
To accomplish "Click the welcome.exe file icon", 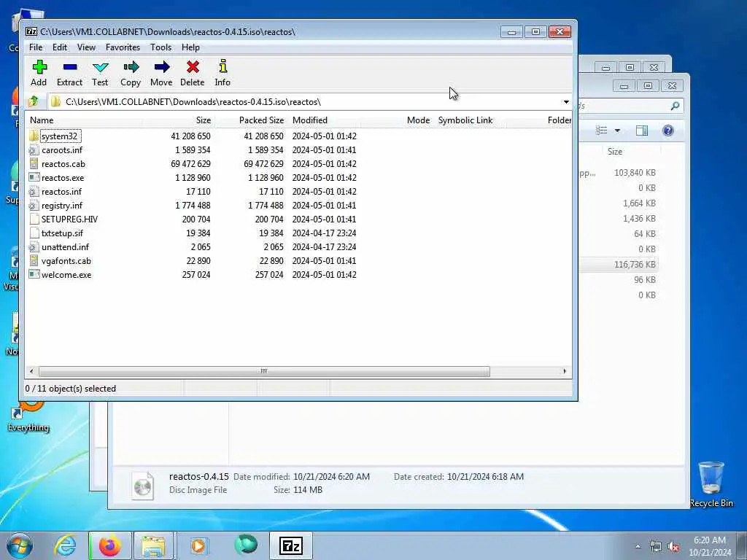I will coord(34,274).
